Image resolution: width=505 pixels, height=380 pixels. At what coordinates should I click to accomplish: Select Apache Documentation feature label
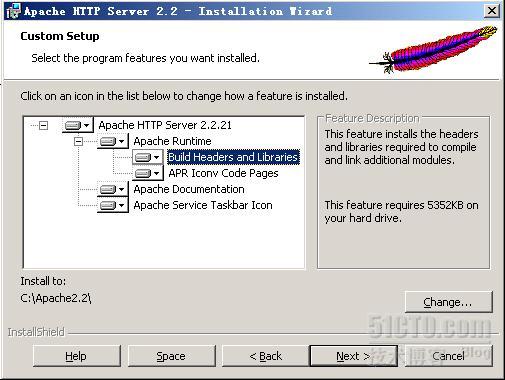pos(189,189)
